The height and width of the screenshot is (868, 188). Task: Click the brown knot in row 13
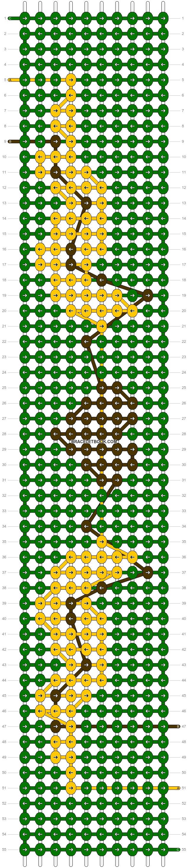(x=86, y=203)
